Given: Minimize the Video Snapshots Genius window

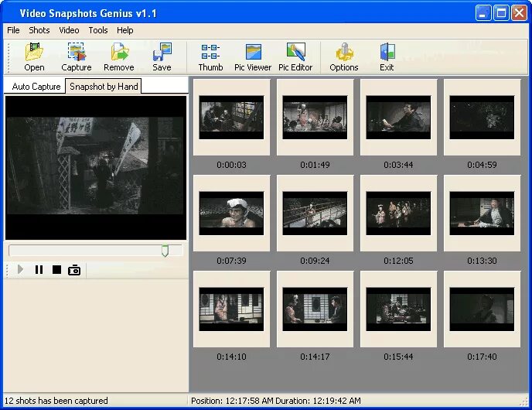Looking at the screenshot, I should pos(483,13).
